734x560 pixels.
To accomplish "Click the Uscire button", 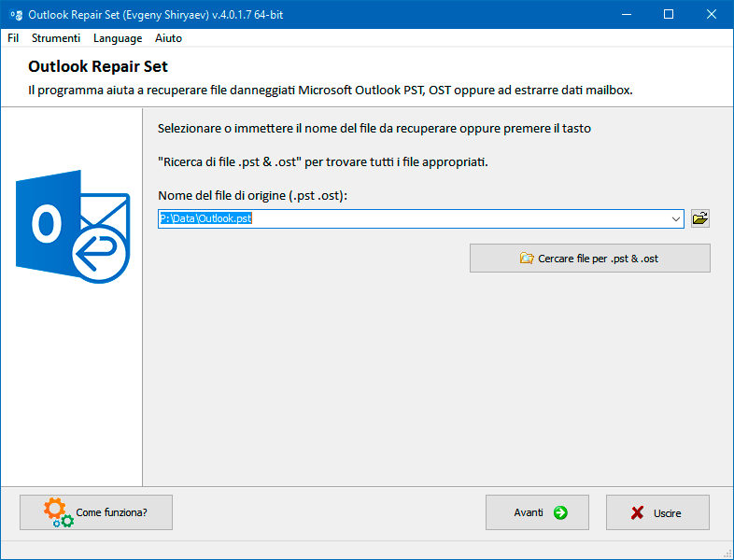I will (x=657, y=512).
